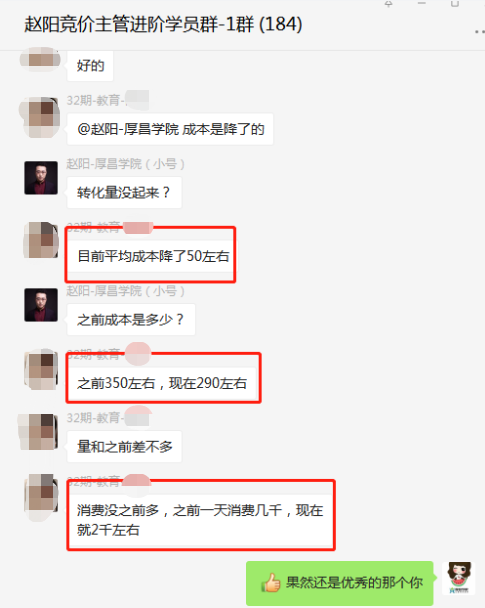Open 赵阳 avatar next to "转化量没起来？"
The image size is (485, 608).
tap(41, 178)
